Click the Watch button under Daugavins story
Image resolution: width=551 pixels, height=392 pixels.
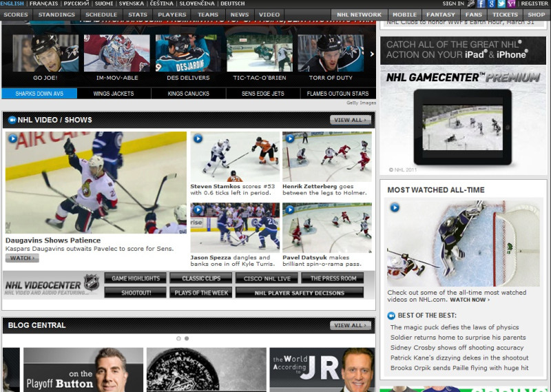pyautogui.click(x=22, y=258)
